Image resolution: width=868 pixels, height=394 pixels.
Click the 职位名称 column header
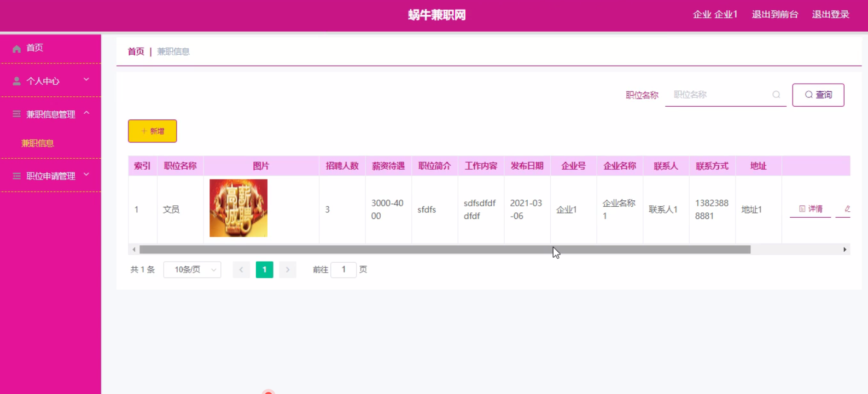(180, 166)
